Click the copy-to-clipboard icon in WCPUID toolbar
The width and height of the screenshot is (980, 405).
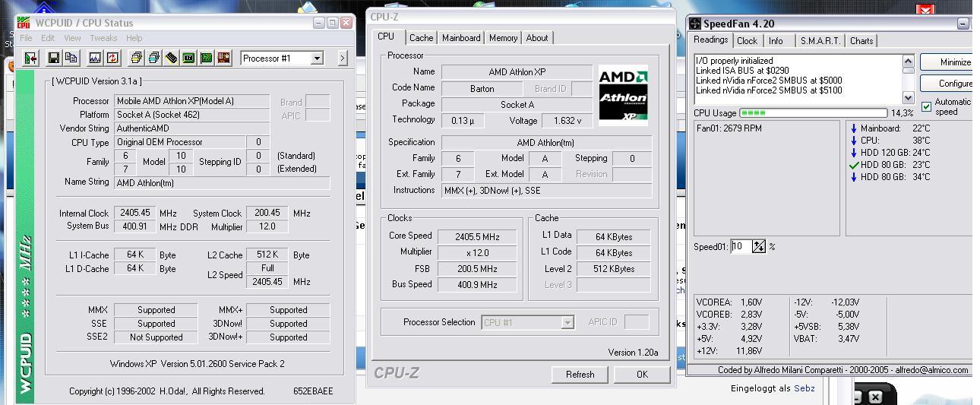[x=71, y=58]
